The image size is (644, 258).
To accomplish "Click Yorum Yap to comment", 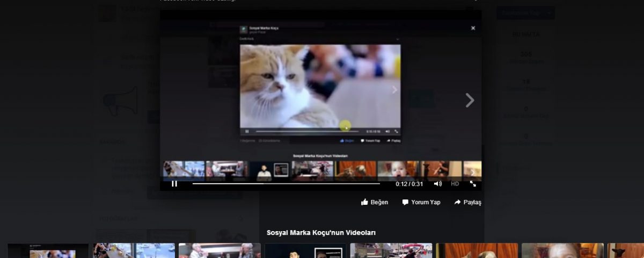I will pos(421,202).
